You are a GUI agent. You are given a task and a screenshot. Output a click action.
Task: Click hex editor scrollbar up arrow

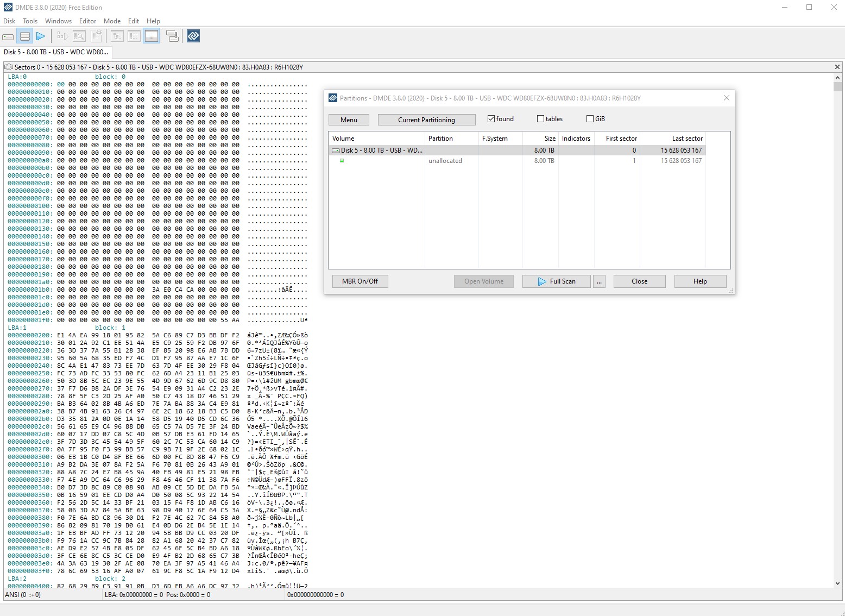(837, 78)
